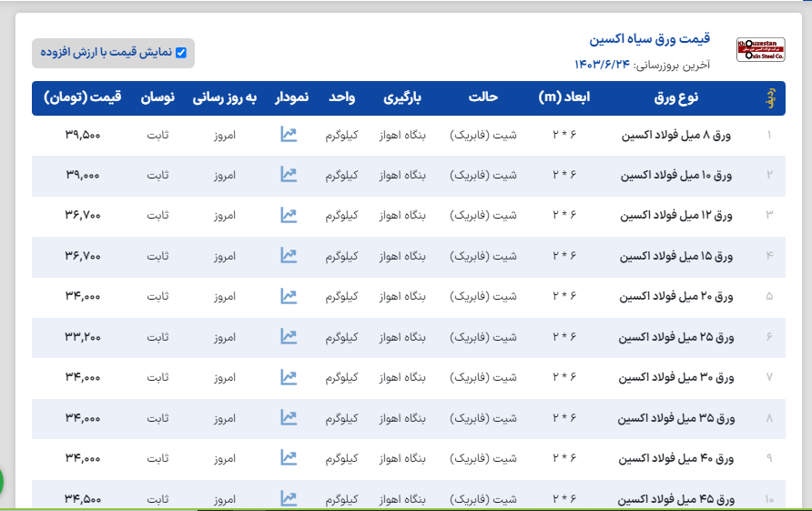Image resolution: width=812 pixels, height=511 pixels.
Task: Click the نوسان column header
Action: point(157,97)
